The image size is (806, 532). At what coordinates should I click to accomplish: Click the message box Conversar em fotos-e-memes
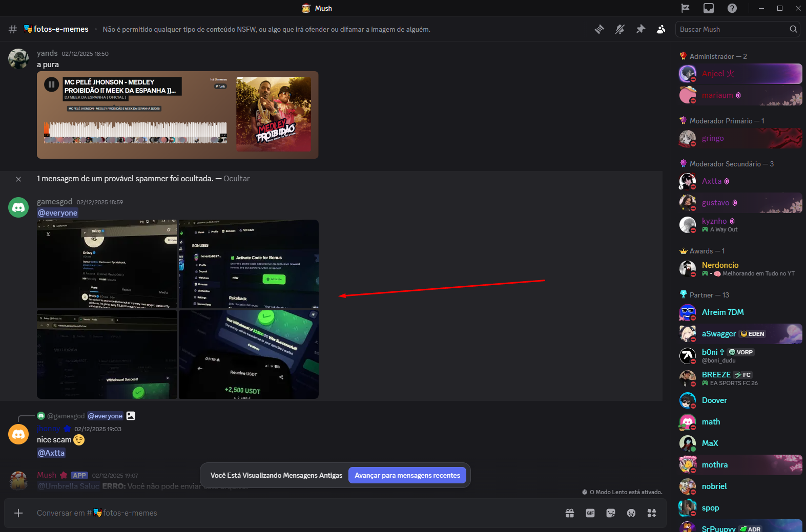tap(297, 513)
